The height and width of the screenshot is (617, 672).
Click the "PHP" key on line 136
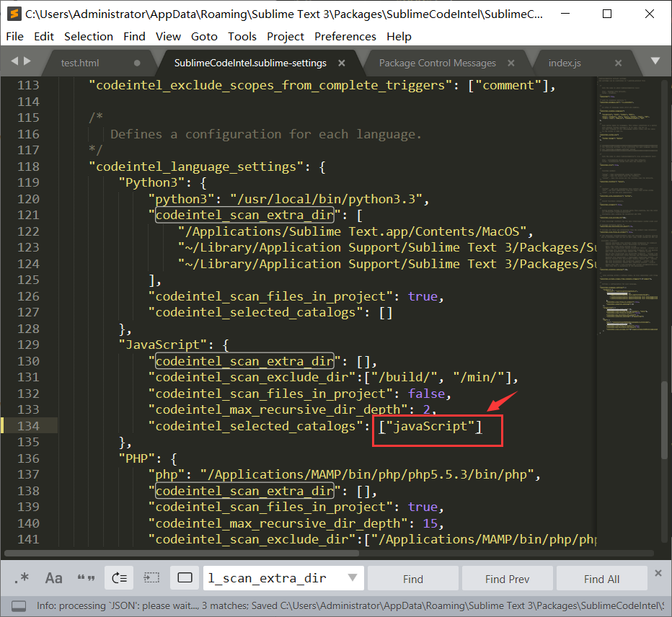click(136, 458)
